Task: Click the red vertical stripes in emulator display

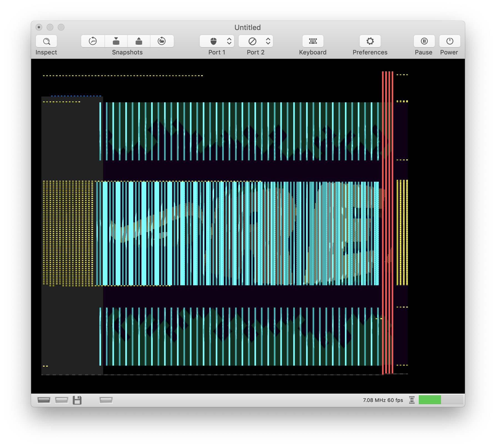Action: (x=388, y=223)
